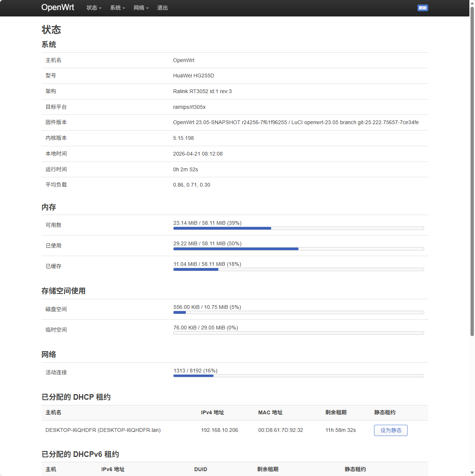Click the OpenWrt brand logo link

[x=58, y=7]
